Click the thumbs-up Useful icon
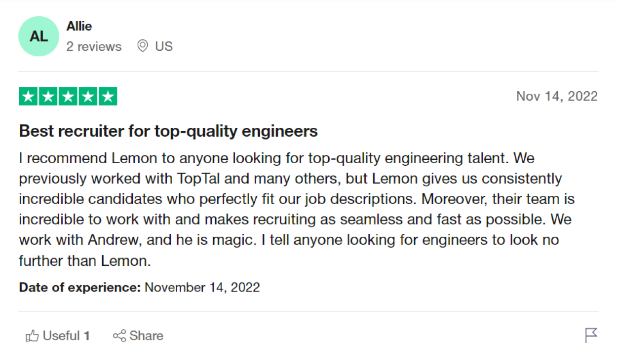This screenshot has height=364, width=617. click(x=32, y=336)
